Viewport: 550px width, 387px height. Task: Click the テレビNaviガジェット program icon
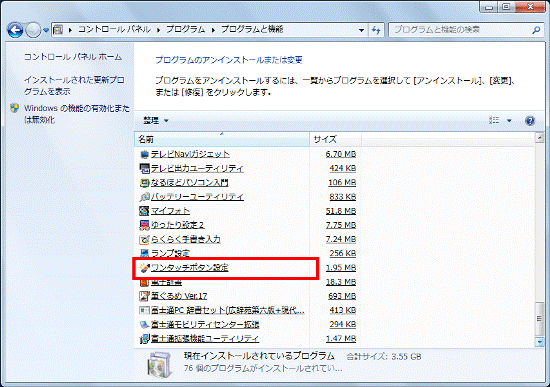144,154
